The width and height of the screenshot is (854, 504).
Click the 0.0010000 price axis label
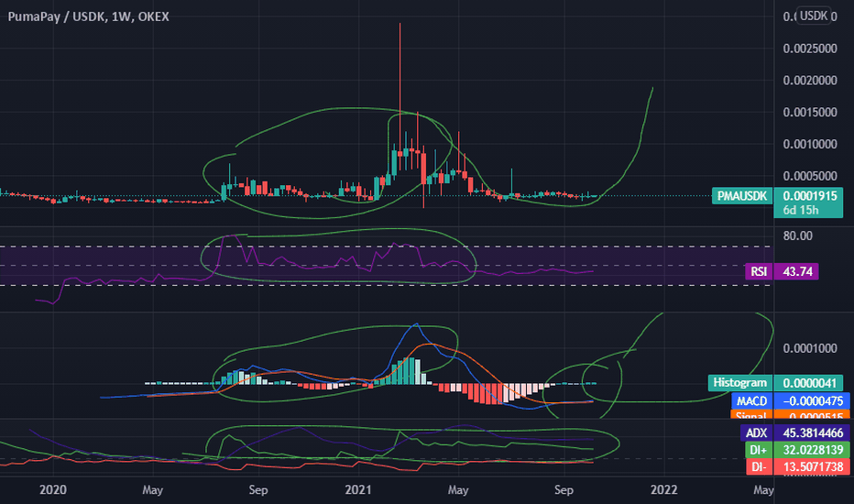click(810, 145)
